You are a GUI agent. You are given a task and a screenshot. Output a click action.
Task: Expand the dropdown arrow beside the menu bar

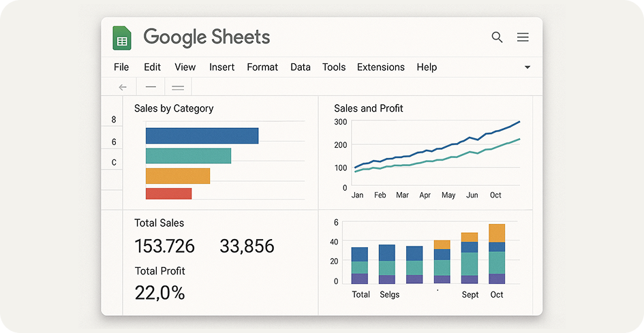pos(527,67)
